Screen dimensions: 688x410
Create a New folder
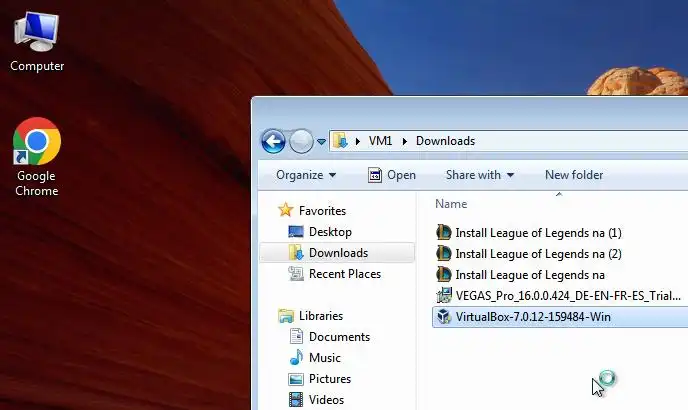click(x=574, y=175)
